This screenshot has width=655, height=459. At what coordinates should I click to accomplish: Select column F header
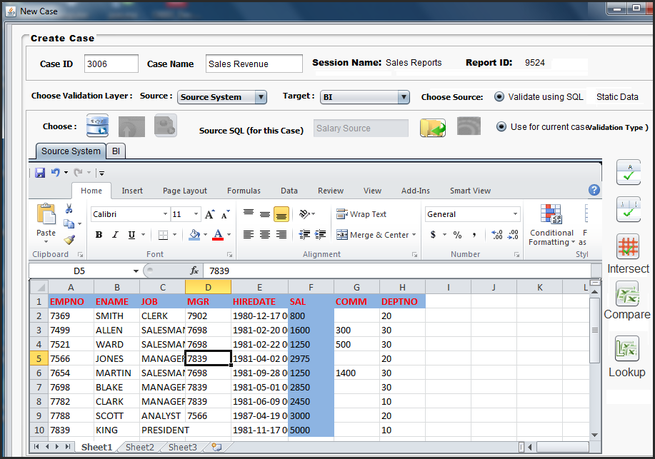311,287
